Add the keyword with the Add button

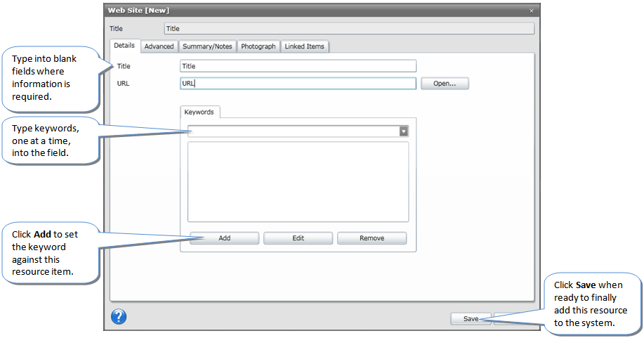(x=224, y=238)
